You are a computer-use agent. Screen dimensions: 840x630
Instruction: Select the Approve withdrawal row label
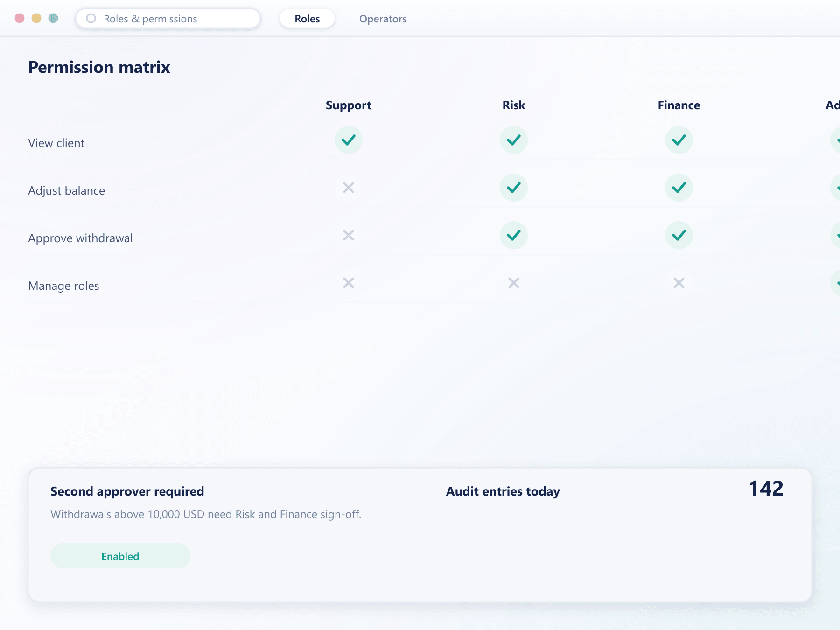pos(80,238)
